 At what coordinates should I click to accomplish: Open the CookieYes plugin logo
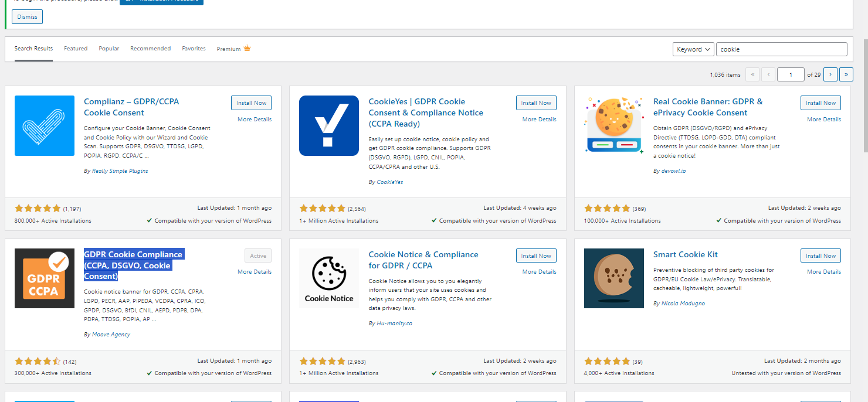coord(329,125)
